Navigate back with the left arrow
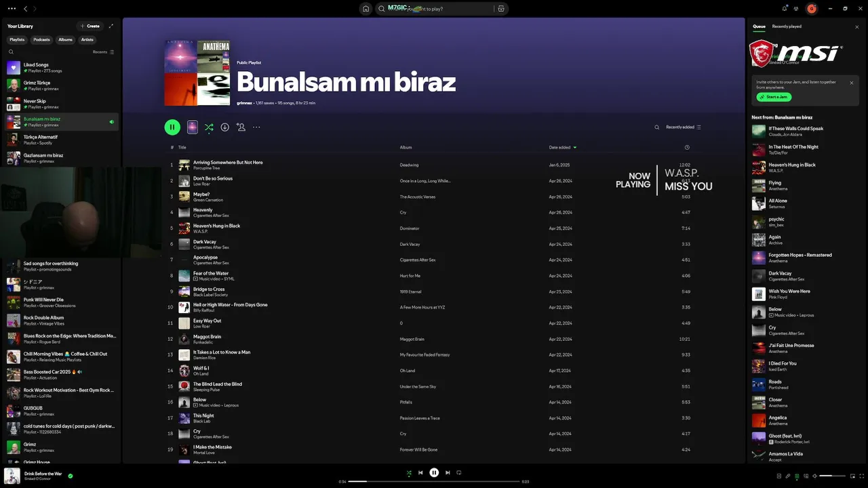This screenshot has height=488, width=868. (26, 9)
